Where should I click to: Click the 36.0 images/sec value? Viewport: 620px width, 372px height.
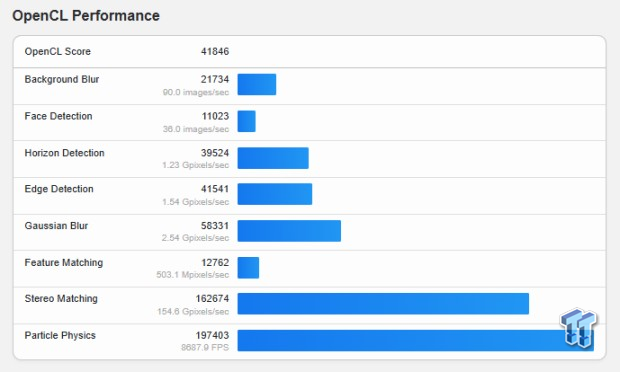tap(196, 129)
